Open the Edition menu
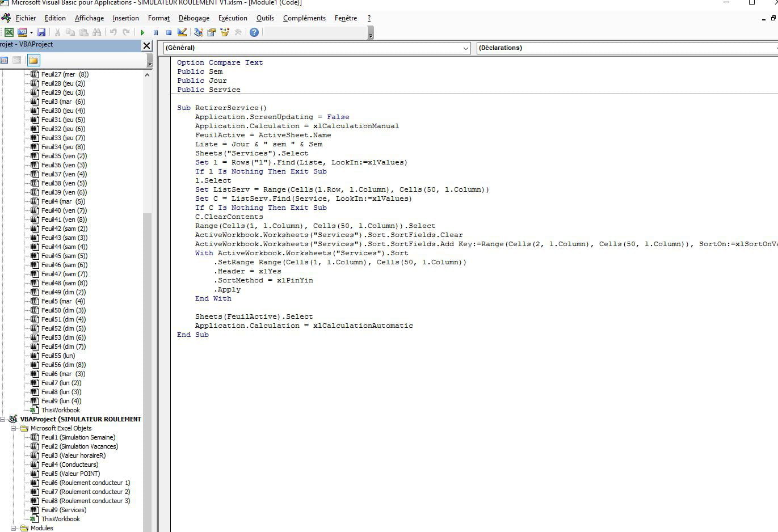This screenshot has width=778, height=532. [x=55, y=18]
